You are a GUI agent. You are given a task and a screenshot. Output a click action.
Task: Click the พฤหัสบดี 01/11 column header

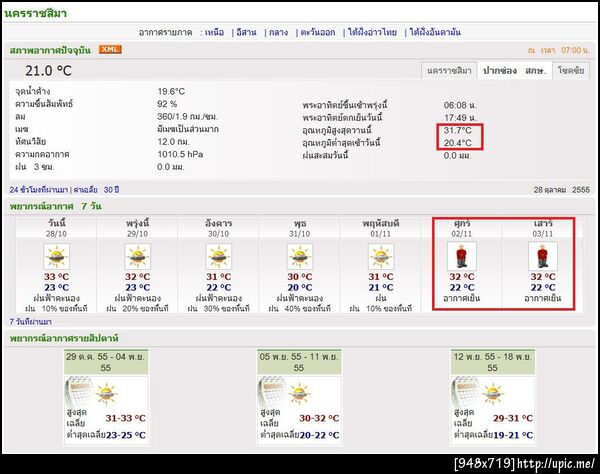pyautogui.click(x=381, y=228)
